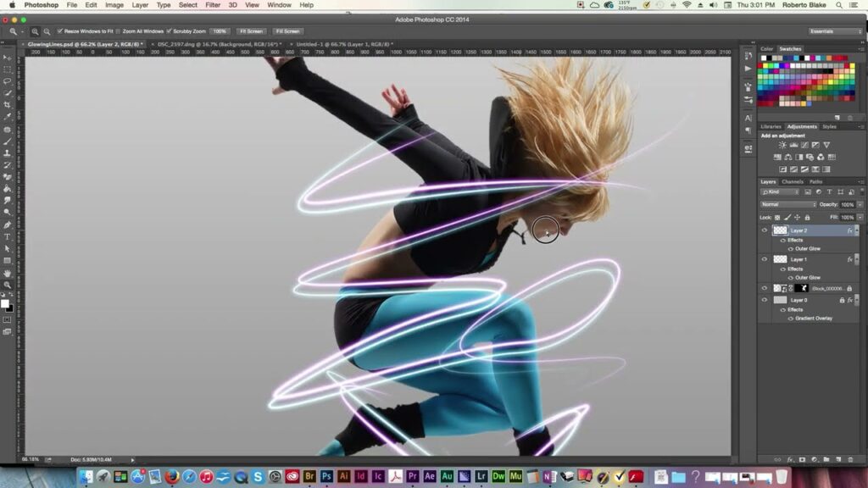Open the Essentials workspace dropdown

tap(835, 31)
